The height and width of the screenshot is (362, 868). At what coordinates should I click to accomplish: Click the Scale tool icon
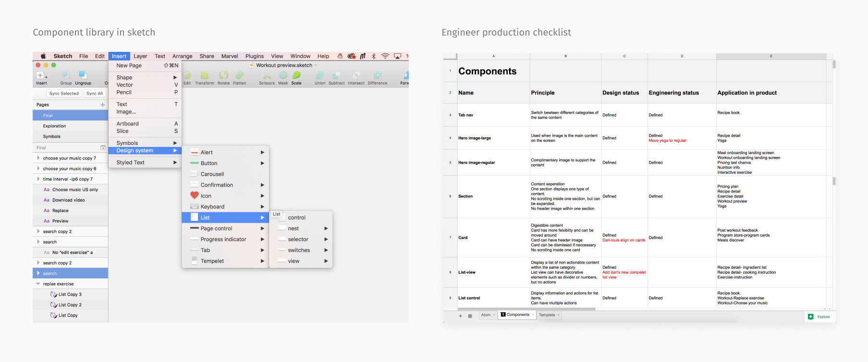[296, 76]
